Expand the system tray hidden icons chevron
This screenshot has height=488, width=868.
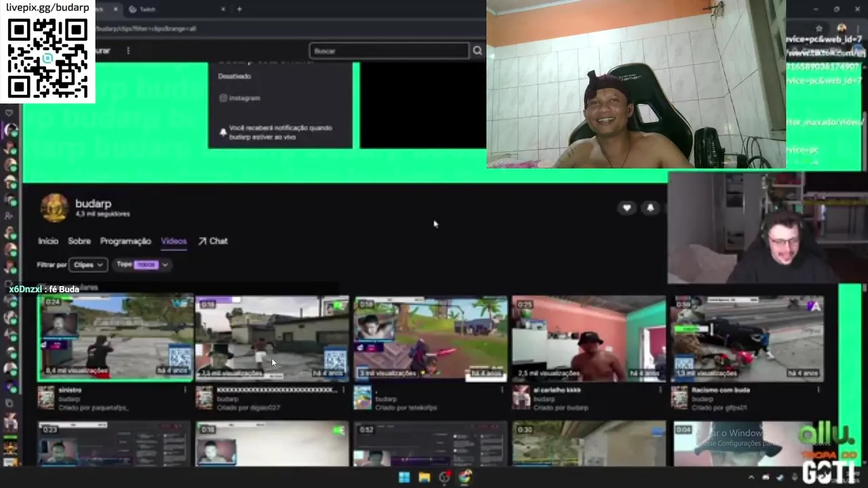coord(751,478)
